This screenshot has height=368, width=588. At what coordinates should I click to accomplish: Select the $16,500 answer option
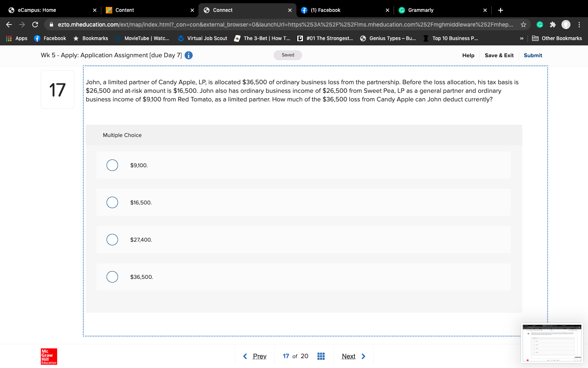pos(112,202)
